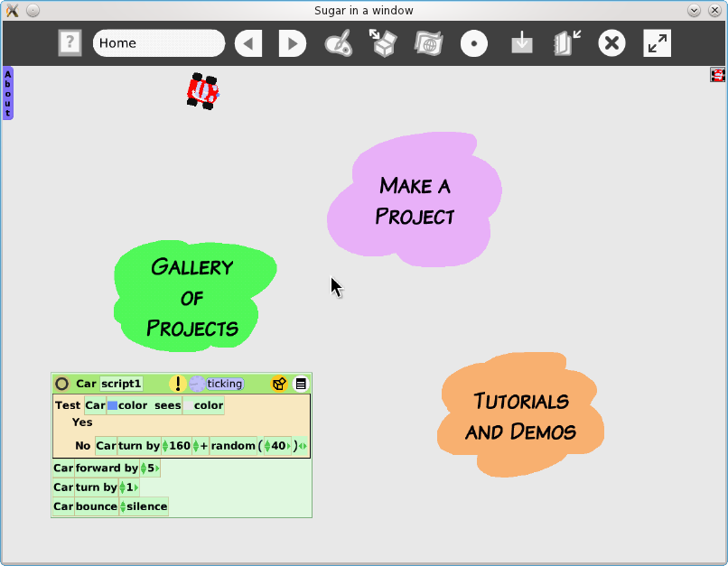The image size is (728, 566).
Task: Toggle fullscreen with the expand arrows icon
Action: click(x=657, y=43)
